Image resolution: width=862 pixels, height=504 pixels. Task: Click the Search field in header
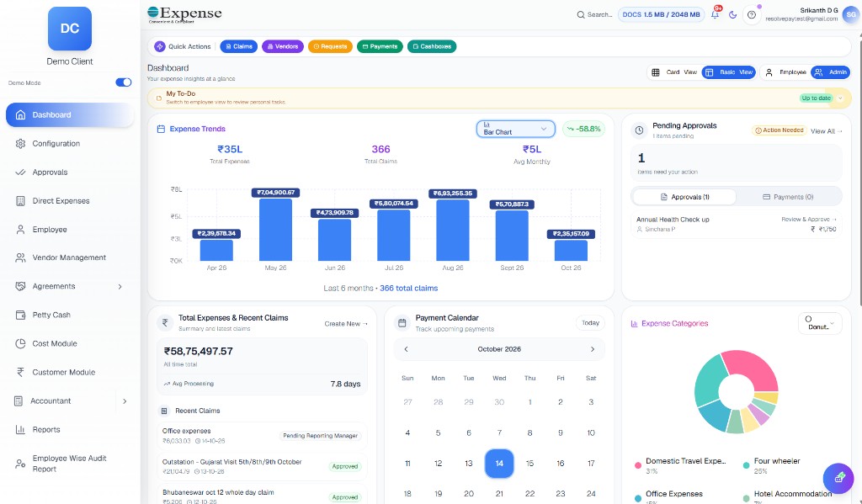[594, 15]
